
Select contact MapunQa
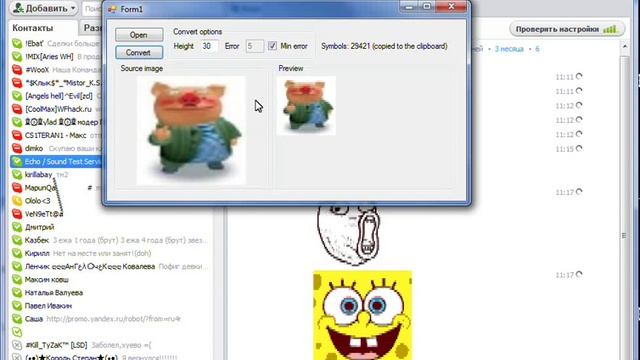point(40,188)
